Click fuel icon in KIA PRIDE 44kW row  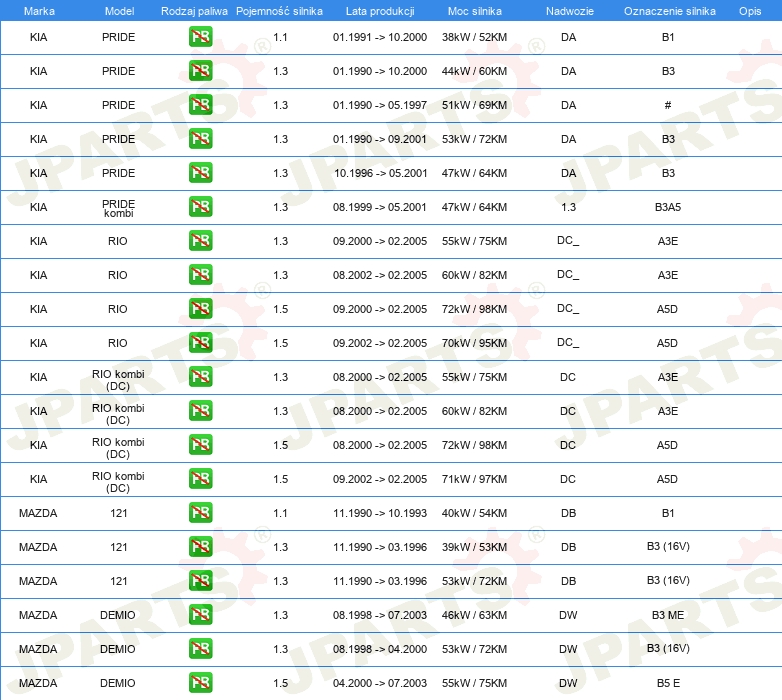click(200, 71)
